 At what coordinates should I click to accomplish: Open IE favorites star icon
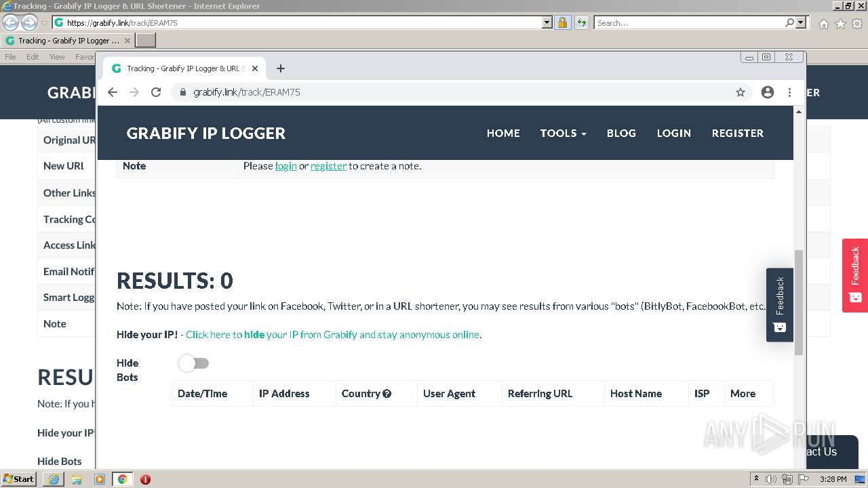[x=840, y=24]
